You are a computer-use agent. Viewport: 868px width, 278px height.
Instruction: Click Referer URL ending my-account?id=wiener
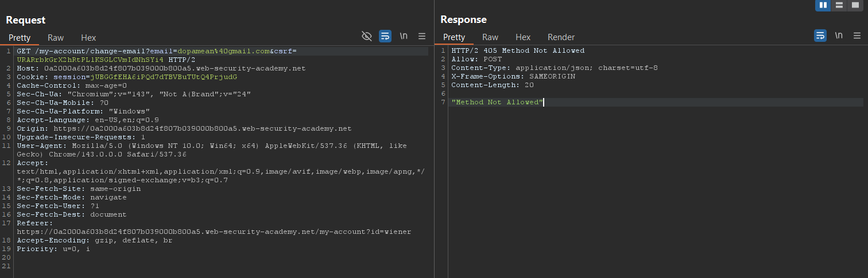point(214,232)
